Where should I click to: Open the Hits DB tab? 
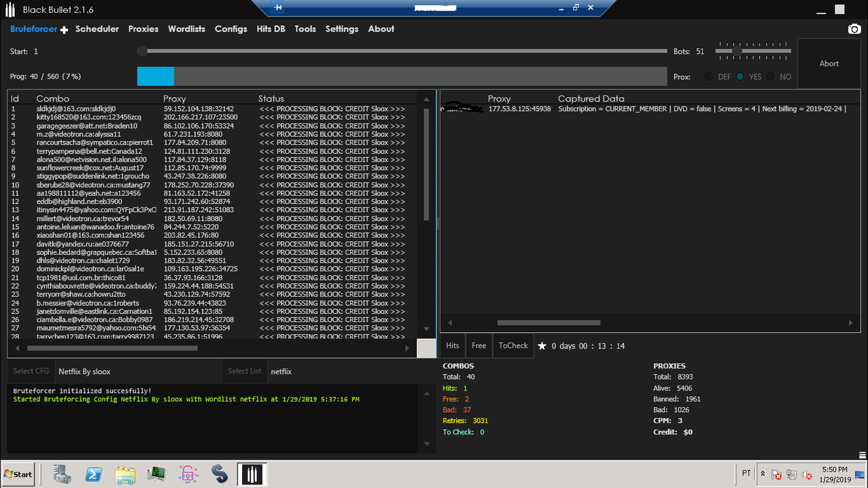271,29
